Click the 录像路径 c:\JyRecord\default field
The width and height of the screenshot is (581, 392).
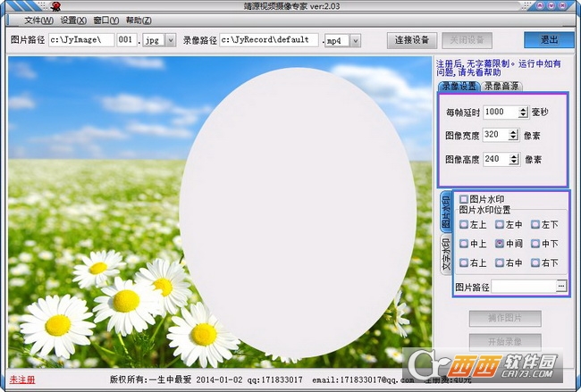(269, 40)
